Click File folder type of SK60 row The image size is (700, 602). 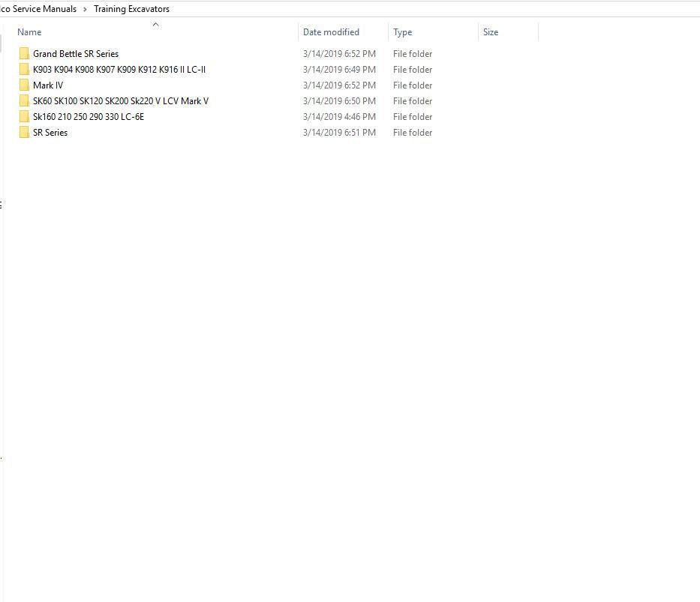click(413, 101)
